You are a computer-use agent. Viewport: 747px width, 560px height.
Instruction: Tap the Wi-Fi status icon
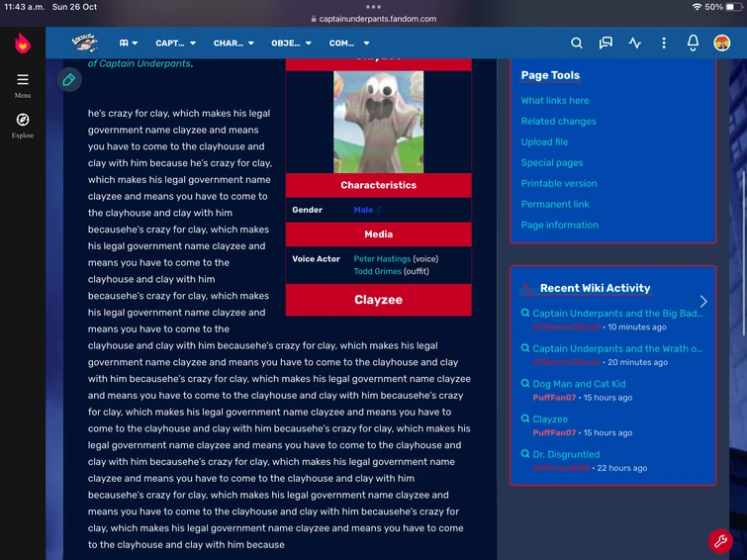(697, 7)
